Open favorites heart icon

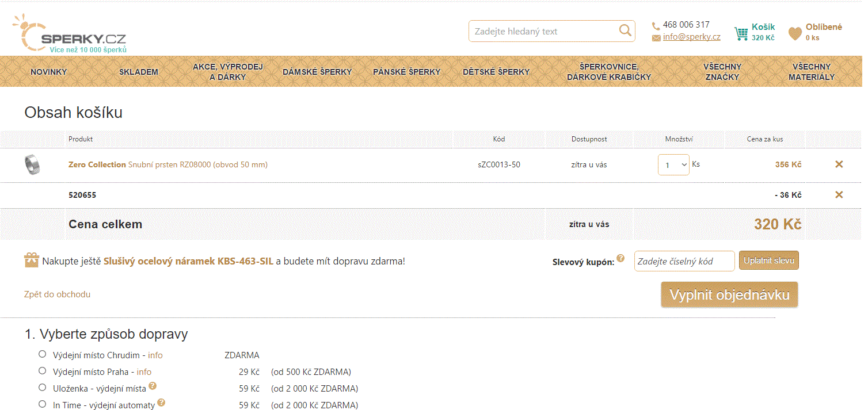pos(795,34)
